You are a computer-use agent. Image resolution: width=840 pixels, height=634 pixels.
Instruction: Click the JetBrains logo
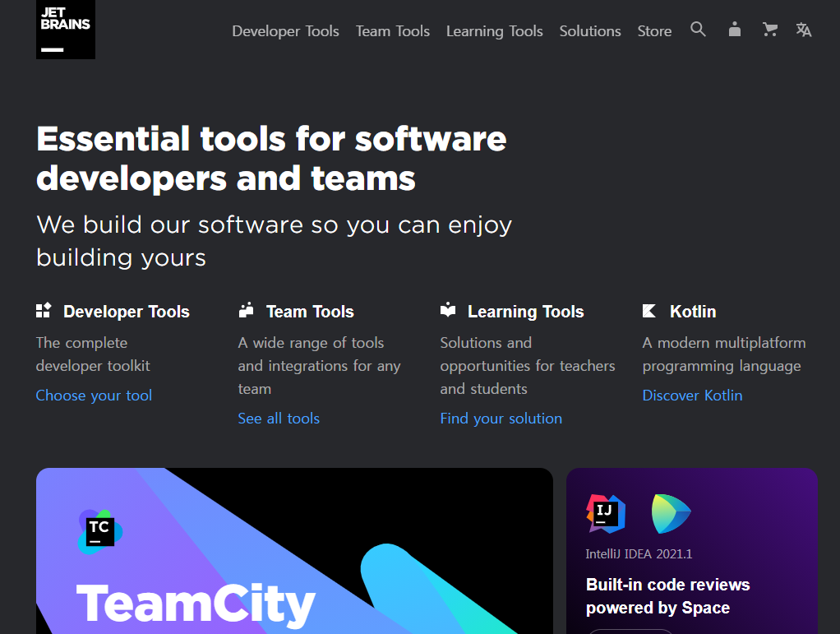point(66,30)
